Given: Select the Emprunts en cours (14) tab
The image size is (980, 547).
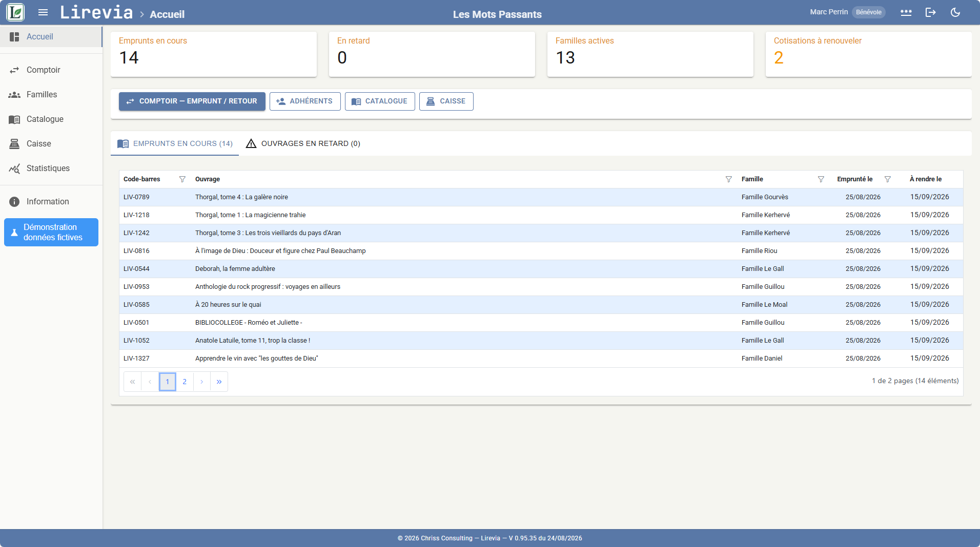Looking at the screenshot, I should 175,144.
